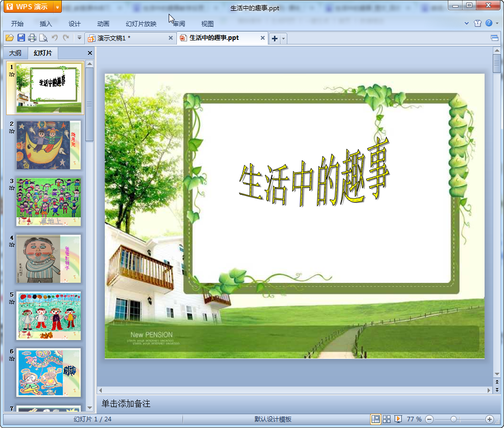
Task: Collapse the ribbon with the chevron icon
Action: (467, 23)
